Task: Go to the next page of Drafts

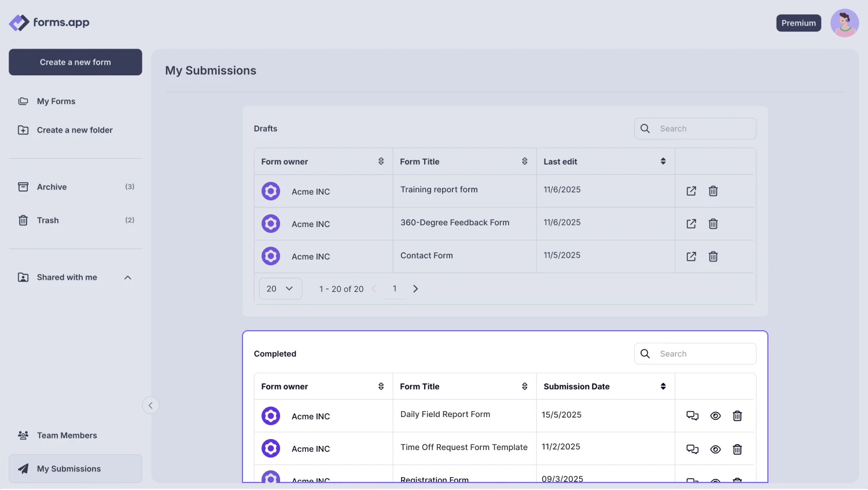Action: [x=415, y=288]
